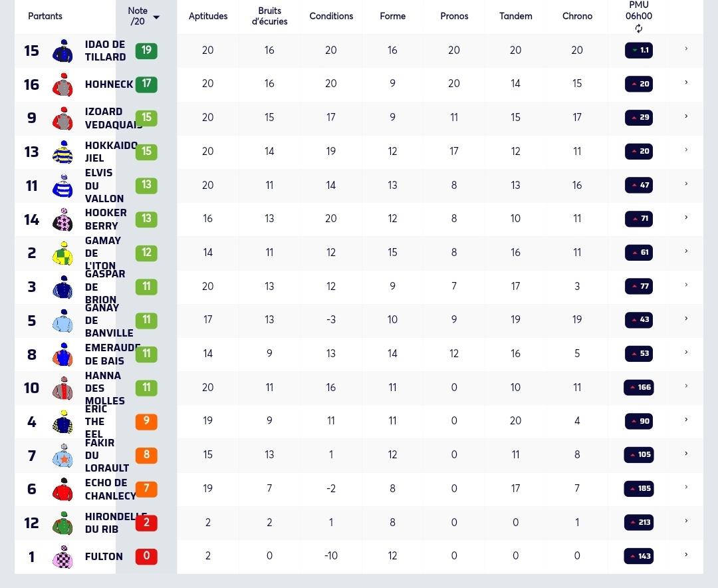Click Fakir du Lorault's star silks icon
Viewport: 718px width, 588px height.
[62, 456]
